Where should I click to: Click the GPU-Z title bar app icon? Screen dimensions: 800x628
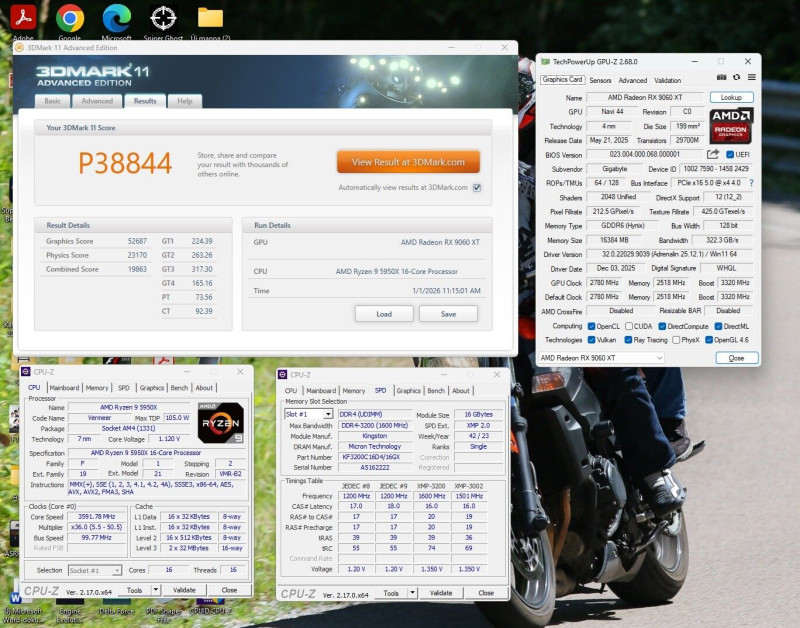545,62
